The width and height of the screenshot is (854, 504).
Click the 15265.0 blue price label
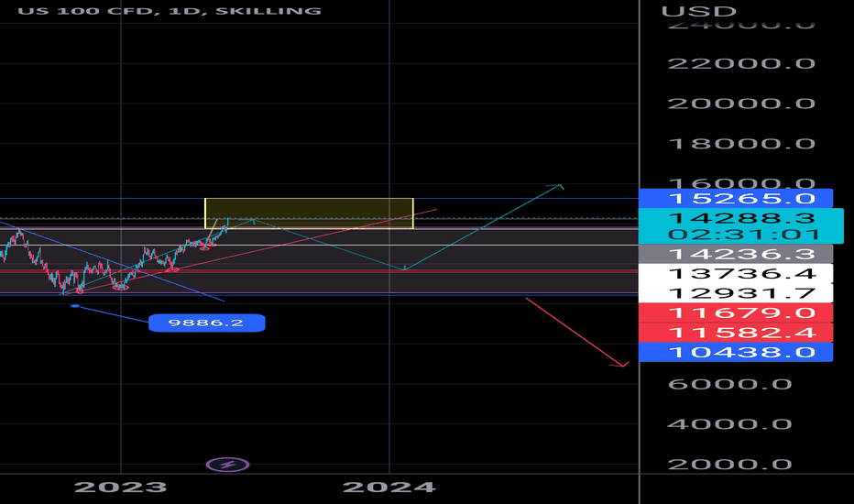(x=736, y=198)
